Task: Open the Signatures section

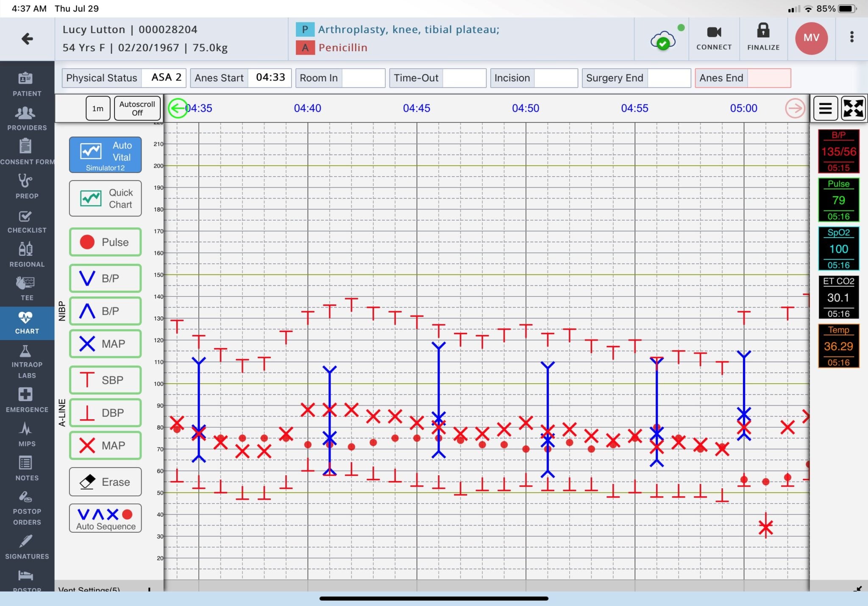Action: (27, 547)
